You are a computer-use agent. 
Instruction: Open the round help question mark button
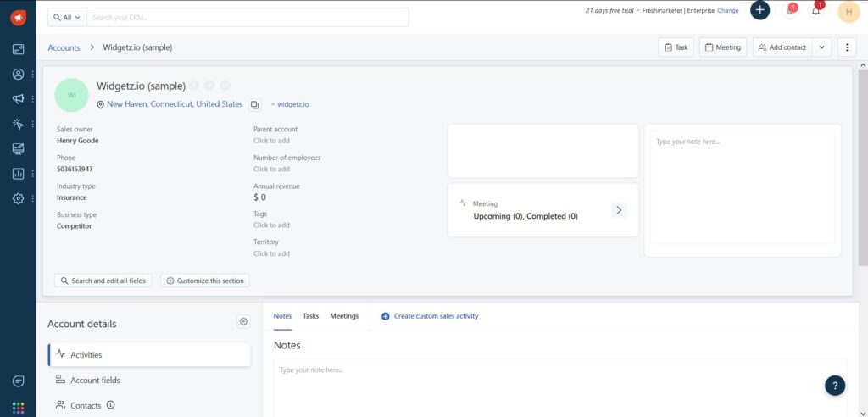click(835, 386)
